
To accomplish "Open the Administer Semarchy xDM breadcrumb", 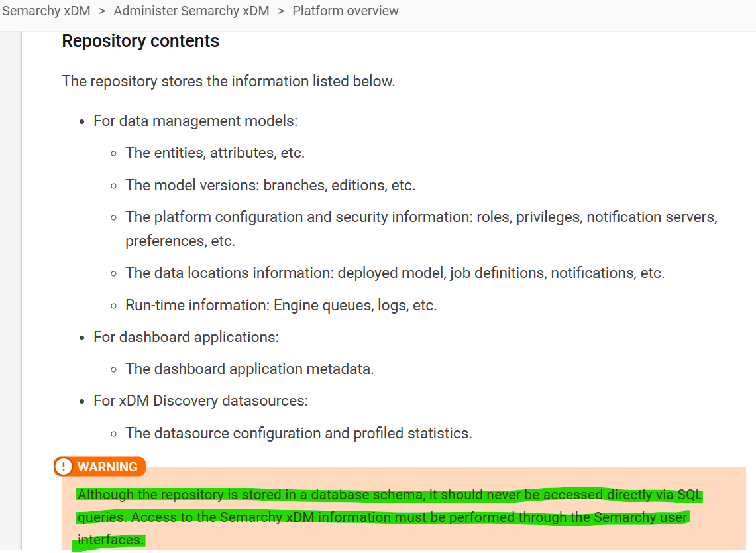I will point(191,11).
